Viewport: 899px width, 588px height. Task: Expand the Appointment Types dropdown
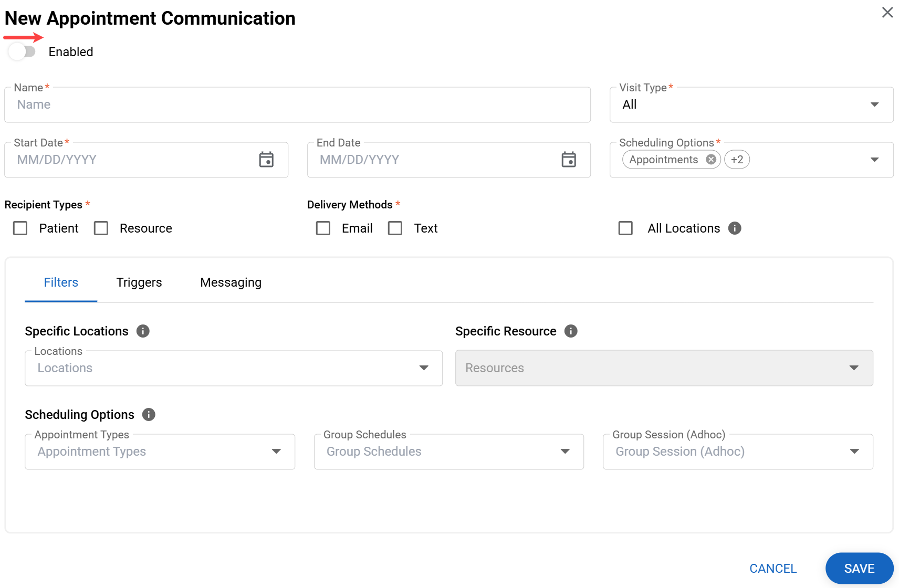pos(160,451)
